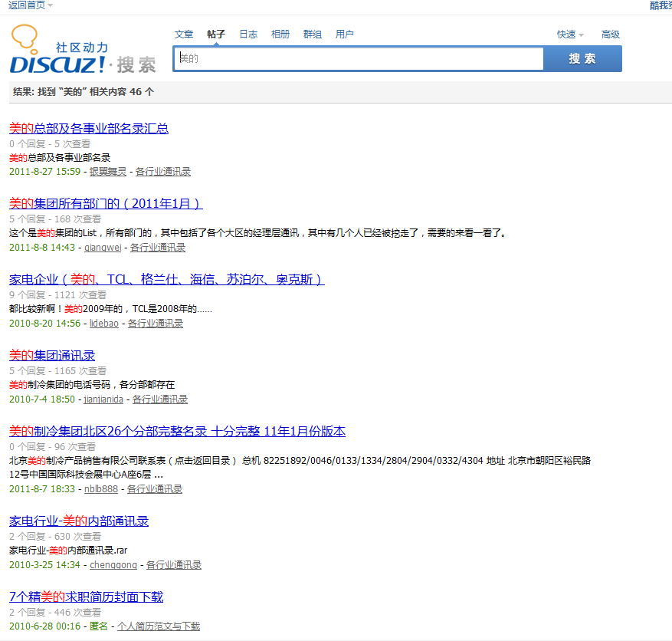
Task: Click the snippet 美的制冷集团的电话号码，各分部都存在
Action: click(92, 385)
